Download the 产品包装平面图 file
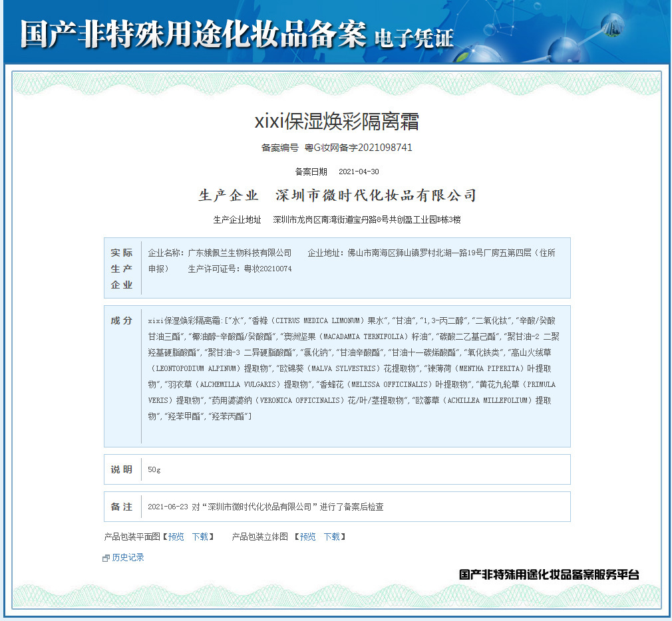672x621 pixels. (x=200, y=537)
